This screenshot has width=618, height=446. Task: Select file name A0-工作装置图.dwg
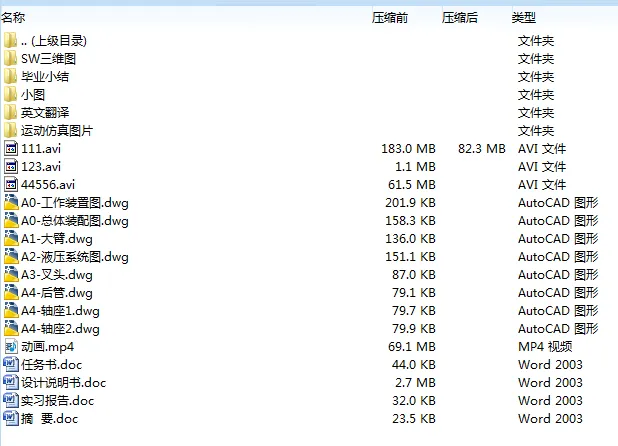(x=75, y=203)
